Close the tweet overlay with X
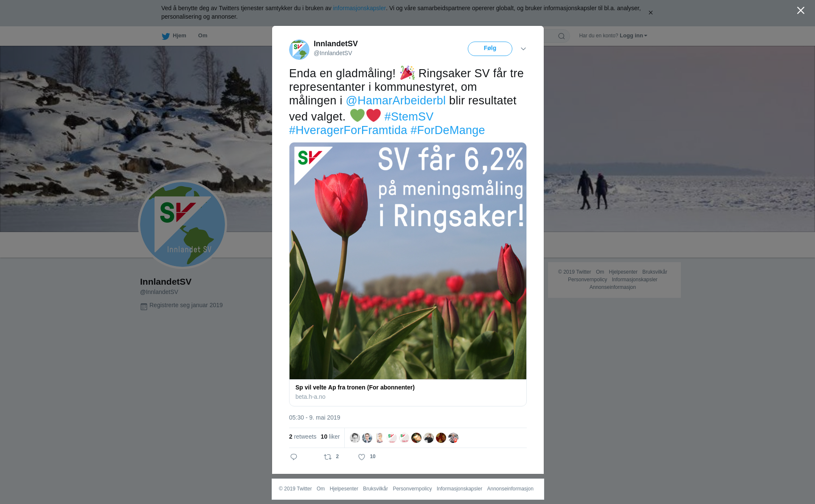The image size is (815, 504). pos(801,11)
